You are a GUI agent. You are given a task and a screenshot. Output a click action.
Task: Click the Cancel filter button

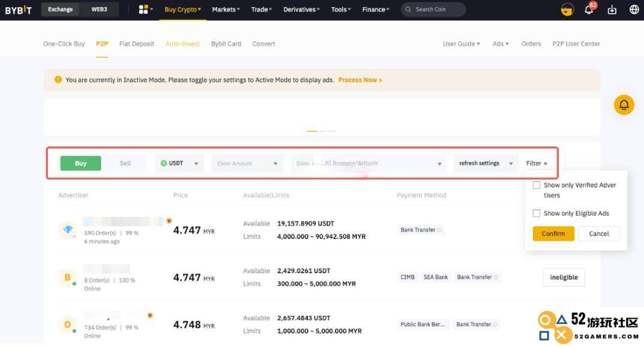click(x=599, y=234)
